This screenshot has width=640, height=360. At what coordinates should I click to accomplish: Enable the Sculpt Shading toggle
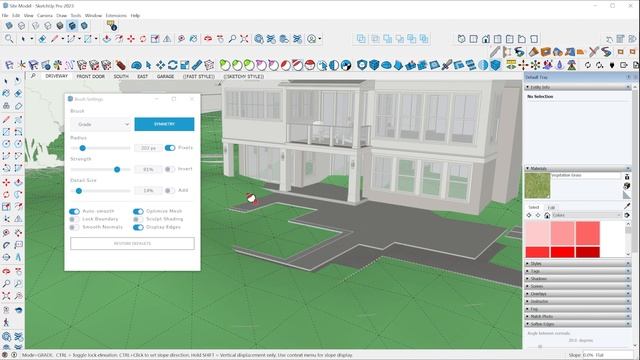coord(138,219)
